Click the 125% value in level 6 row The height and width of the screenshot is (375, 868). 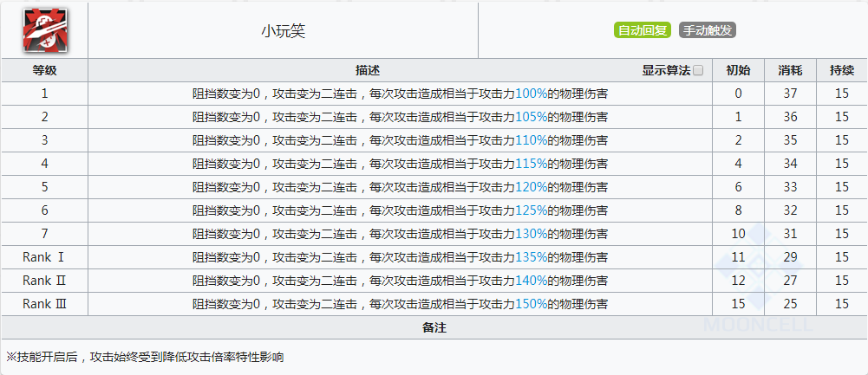pyautogui.click(x=531, y=210)
